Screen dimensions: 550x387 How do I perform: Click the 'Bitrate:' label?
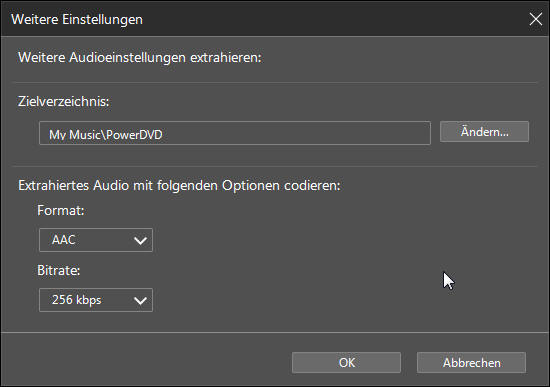(59, 270)
